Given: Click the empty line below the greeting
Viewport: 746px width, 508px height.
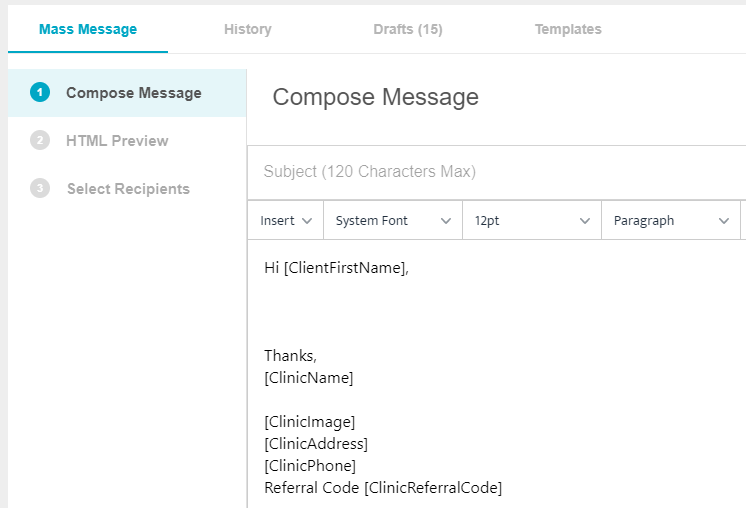Looking at the screenshot, I should [x=400, y=311].
